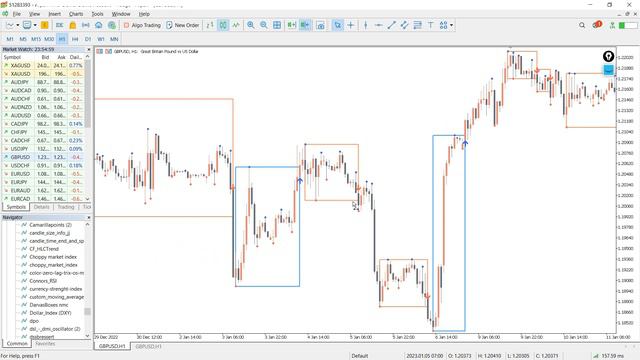Tile windows with the grid icon
This screenshot has width=640, height=360.
click(x=277, y=25)
